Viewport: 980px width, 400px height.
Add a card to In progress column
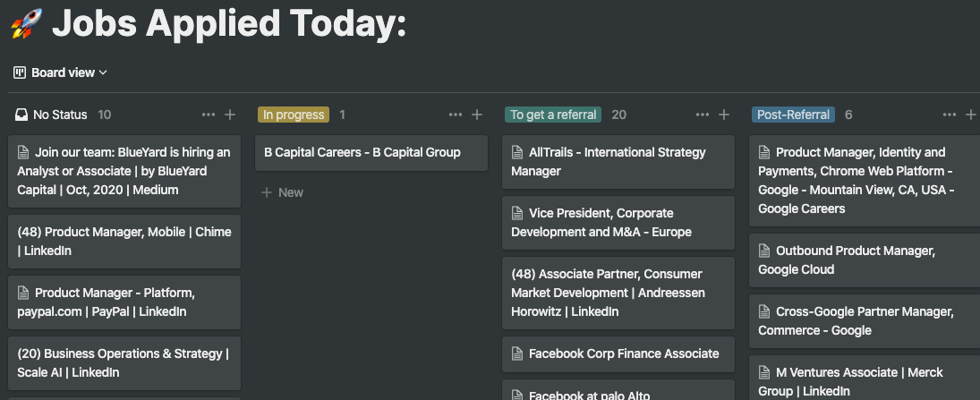coord(477,115)
